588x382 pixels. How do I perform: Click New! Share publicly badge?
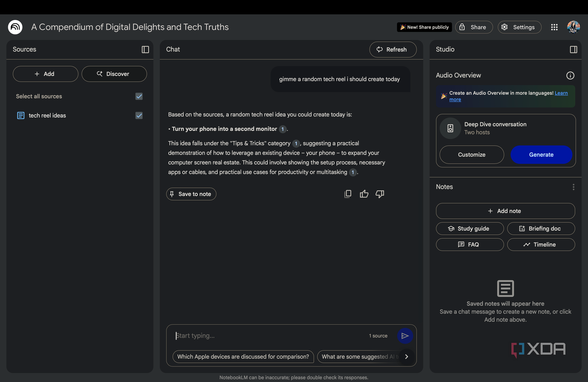pyautogui.click(x=424, y=27)
